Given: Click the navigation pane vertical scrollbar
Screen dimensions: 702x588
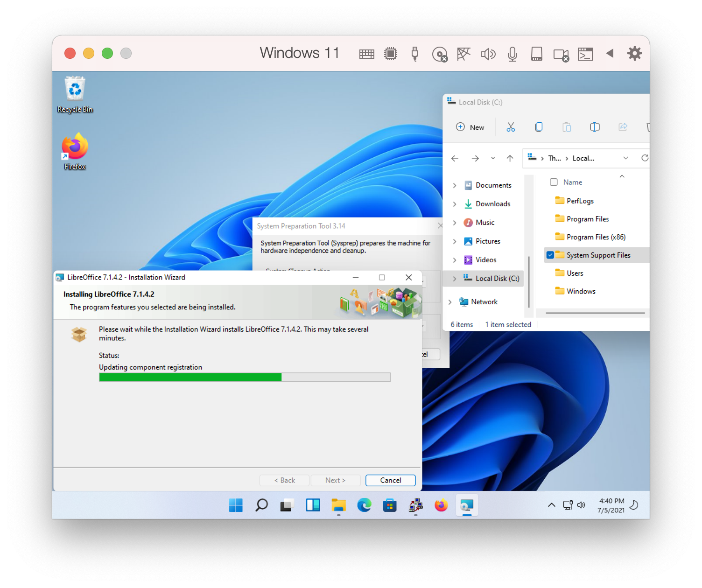Looking at the screenshot, I should pos(529,282).
